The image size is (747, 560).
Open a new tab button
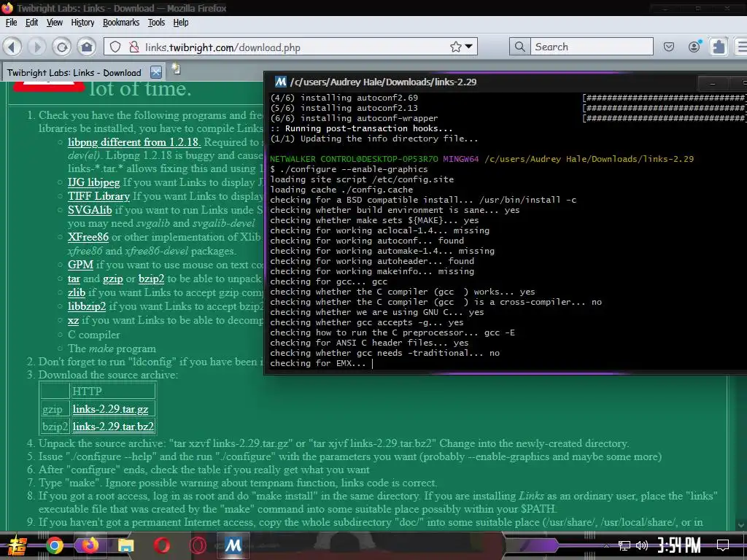point(176,69)
